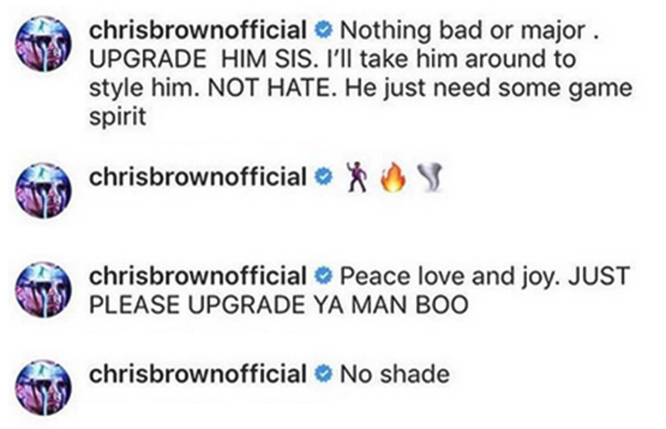
Task: Click 'PLEASE UPGRADE YA MAN BOO' text
Action: pyautogui.click(x=279, y=305)
